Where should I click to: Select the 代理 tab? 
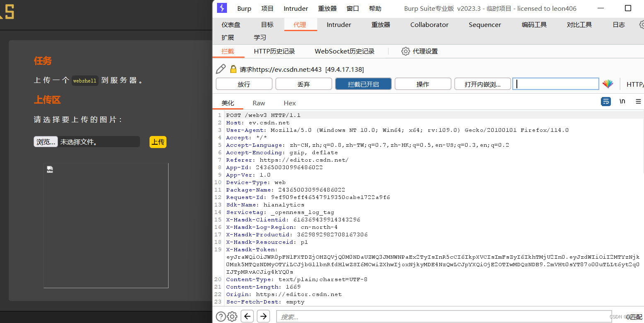point(300,24)
